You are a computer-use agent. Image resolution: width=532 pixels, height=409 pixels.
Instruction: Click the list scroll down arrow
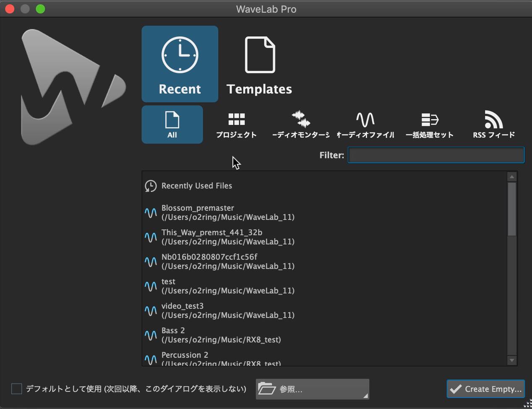pos(511,360)
